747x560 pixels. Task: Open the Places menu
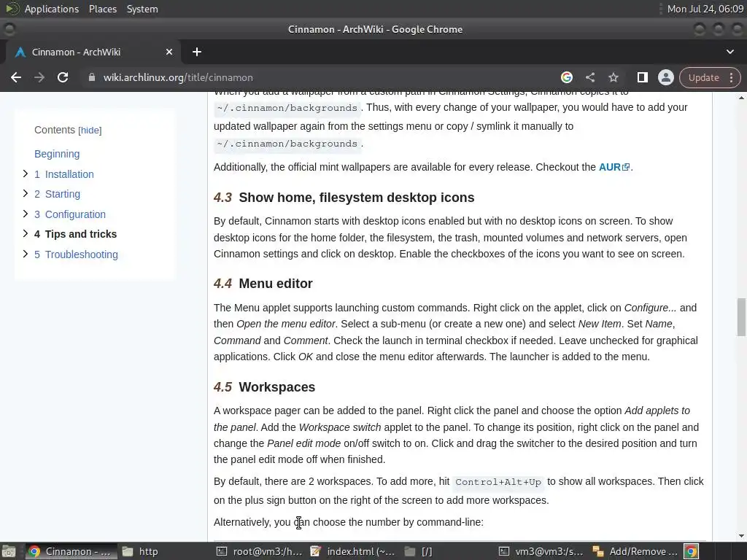point(102,9)
